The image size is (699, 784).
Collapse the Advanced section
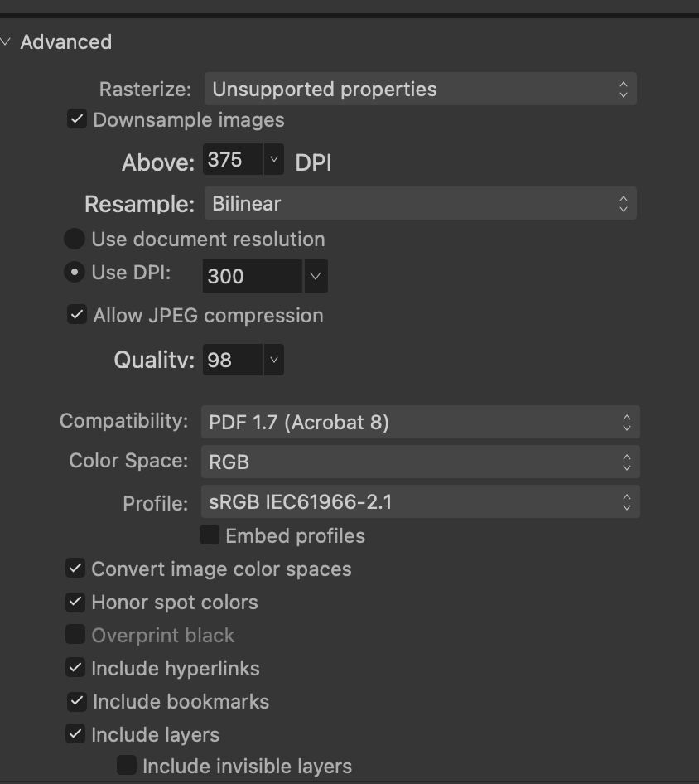6,42
